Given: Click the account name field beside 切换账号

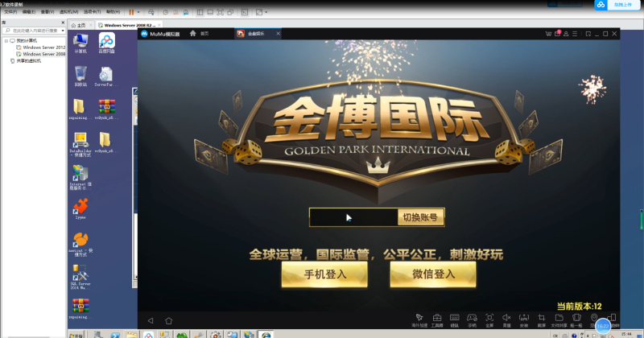Looking at the screenshot, I should point(353,217).
